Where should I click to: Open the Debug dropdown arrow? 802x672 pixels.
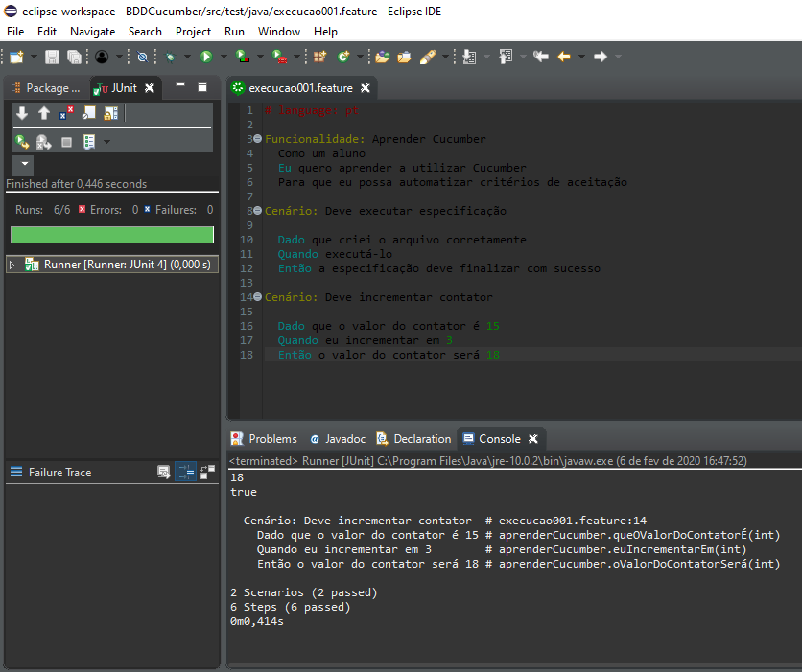(x=187, y=57)
